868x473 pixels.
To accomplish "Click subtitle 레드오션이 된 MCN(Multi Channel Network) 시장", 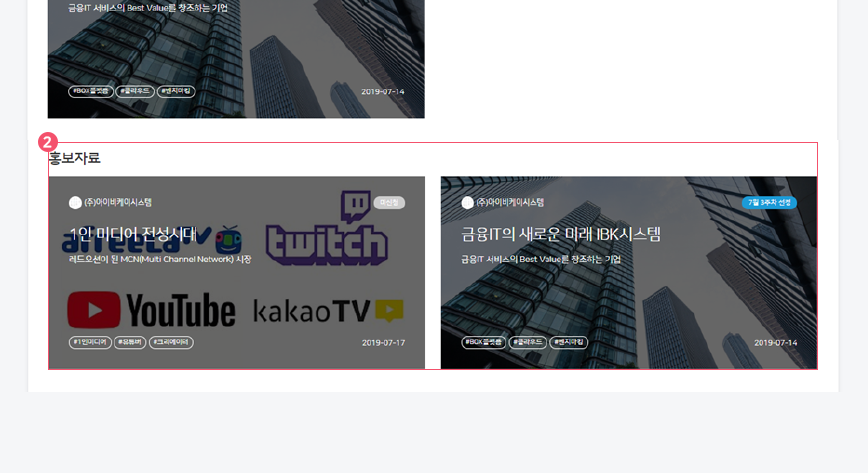I will coord(160,259).
